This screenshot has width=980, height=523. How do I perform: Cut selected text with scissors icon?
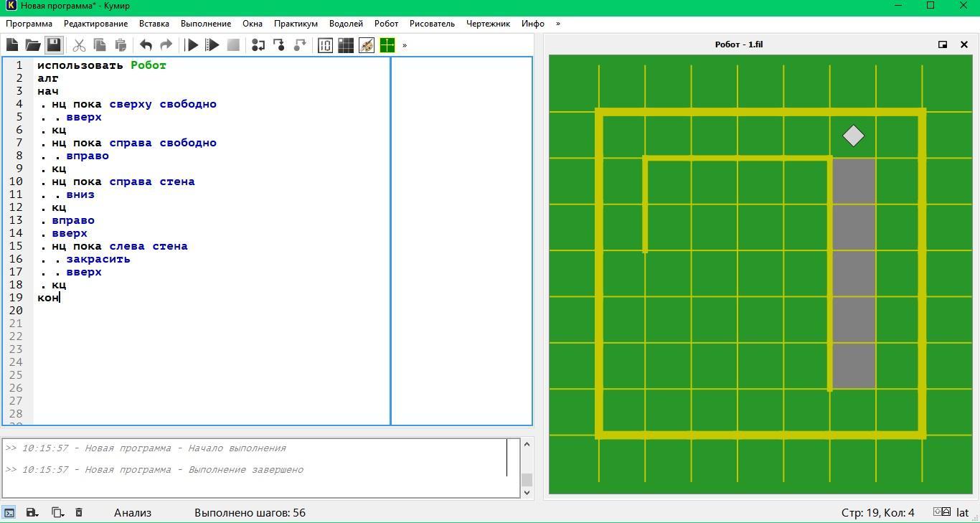tap(79, 45)
